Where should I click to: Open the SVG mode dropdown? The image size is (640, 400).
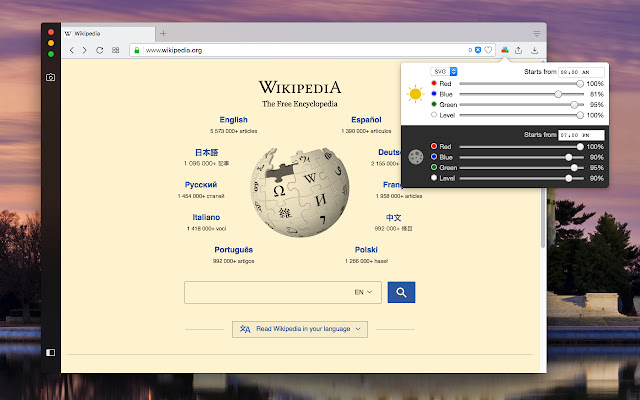pos(444,71)
